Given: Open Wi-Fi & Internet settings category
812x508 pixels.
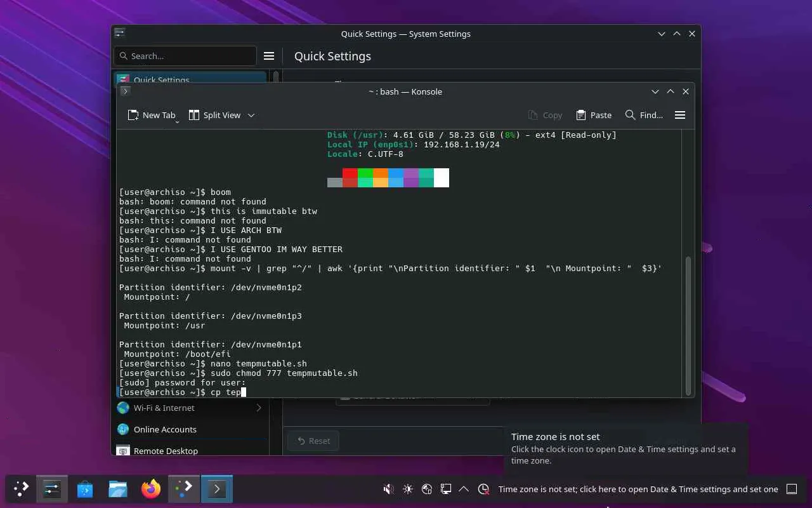Looking at the screenshot, I should 190,408.
